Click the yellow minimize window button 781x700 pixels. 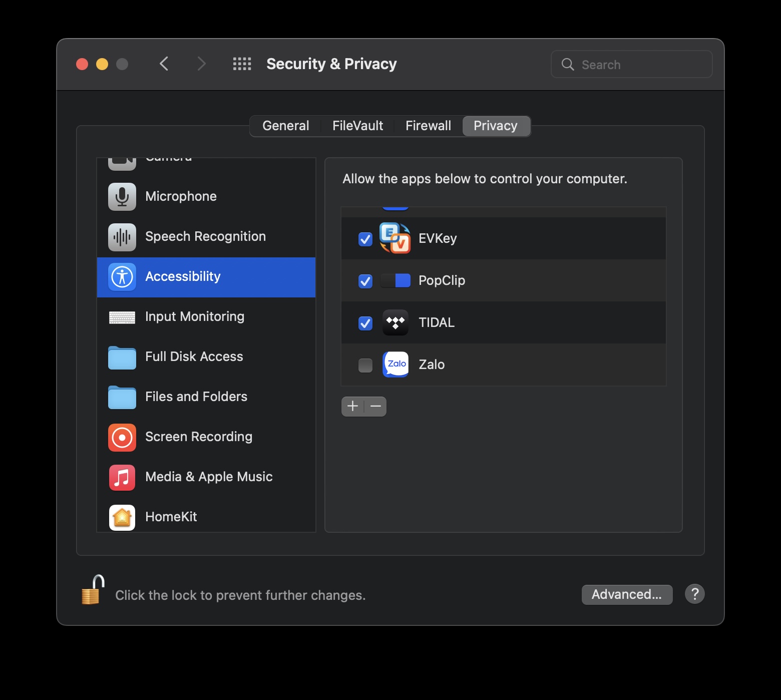click(x=102, y=64)
